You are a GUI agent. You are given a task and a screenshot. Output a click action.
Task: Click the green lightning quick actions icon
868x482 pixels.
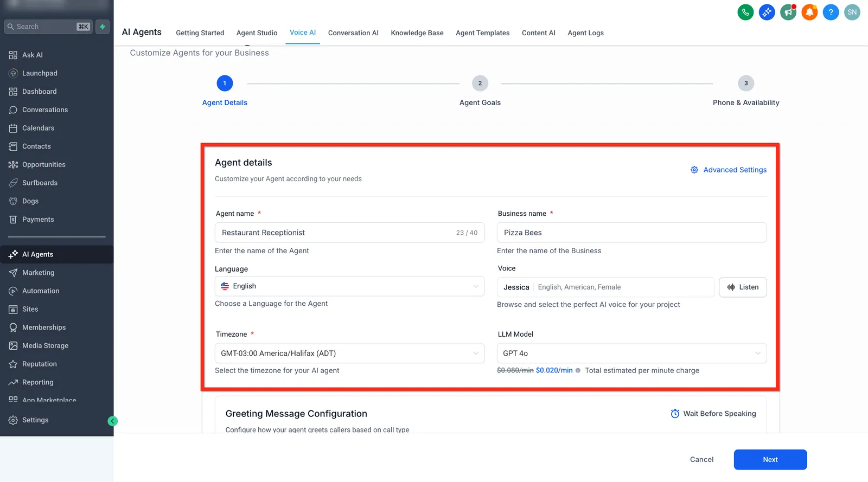(103, 27)
